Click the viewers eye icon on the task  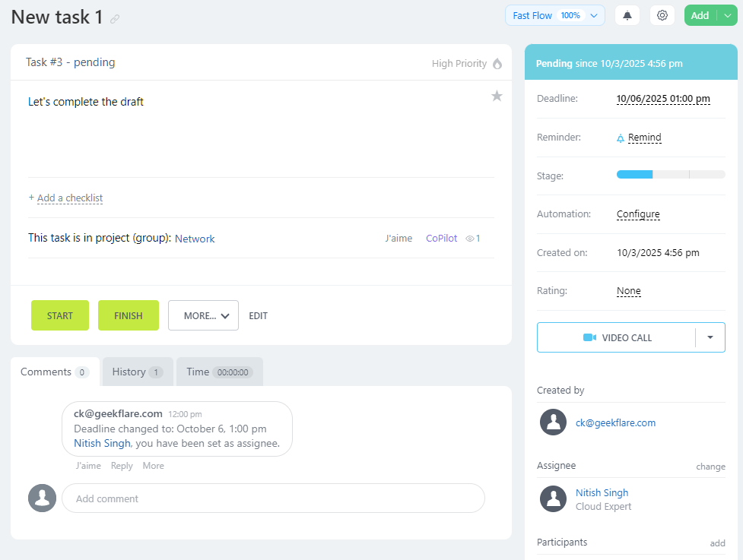tap(469, 238)
